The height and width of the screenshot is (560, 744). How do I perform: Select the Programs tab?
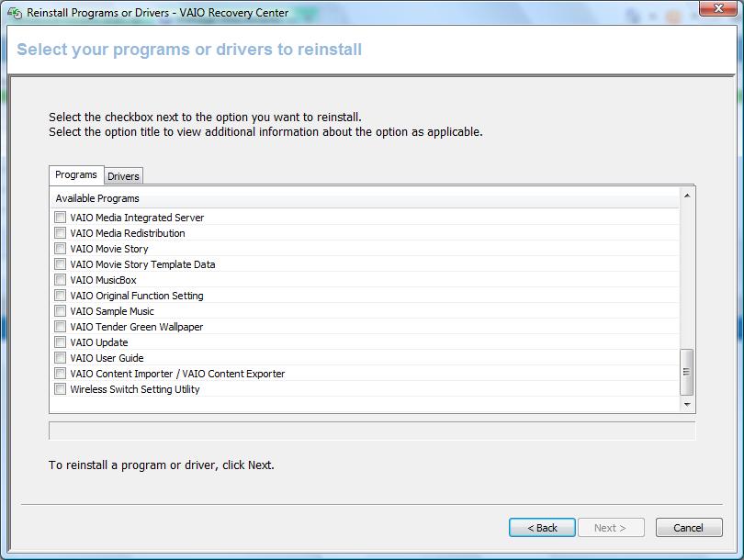coord(76,174)
